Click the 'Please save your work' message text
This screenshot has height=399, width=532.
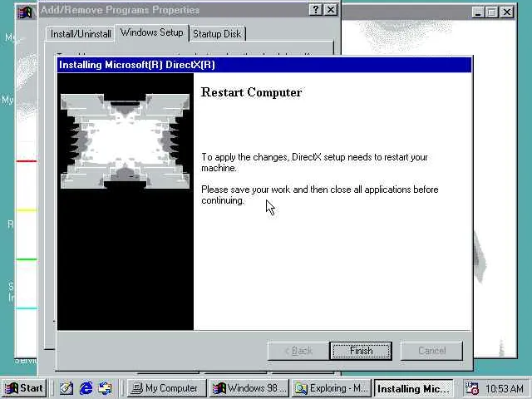(319, 195)
